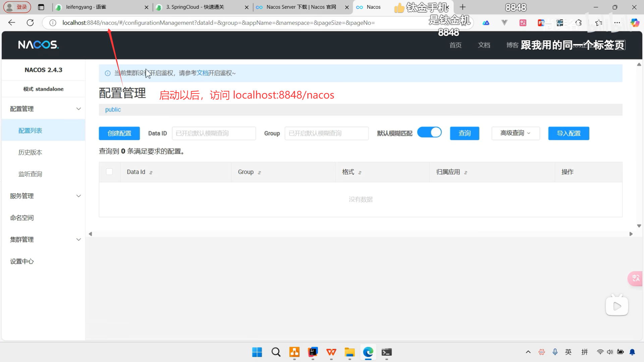The width and height of the screenshot is (644, 362).
Task: Open WPS Office from the taskbar
Action: [331, 352]
